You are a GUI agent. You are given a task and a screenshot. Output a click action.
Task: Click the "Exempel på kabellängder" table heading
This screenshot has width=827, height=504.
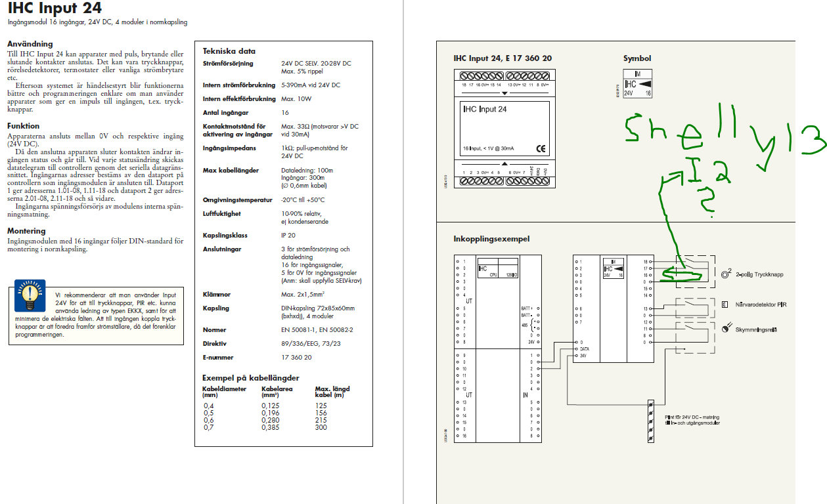point(250,377)
